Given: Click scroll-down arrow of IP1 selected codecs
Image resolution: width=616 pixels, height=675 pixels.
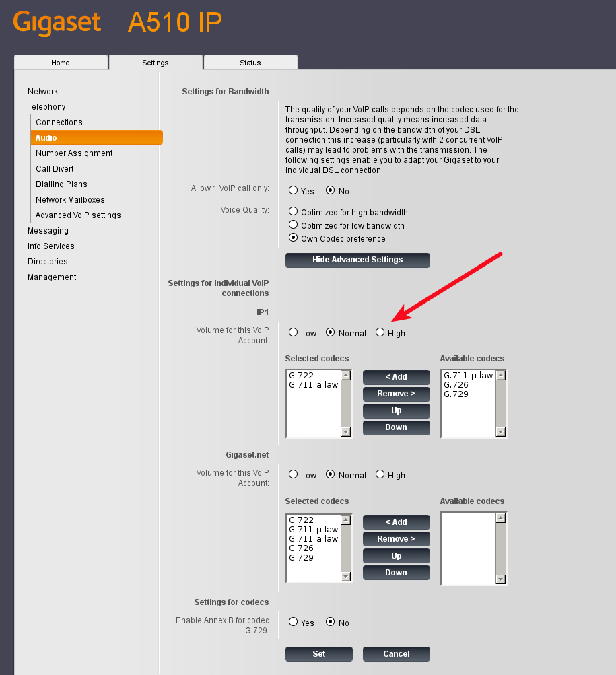Looking at the screenshot, I should pyautogui.click(x=346, y=432).
